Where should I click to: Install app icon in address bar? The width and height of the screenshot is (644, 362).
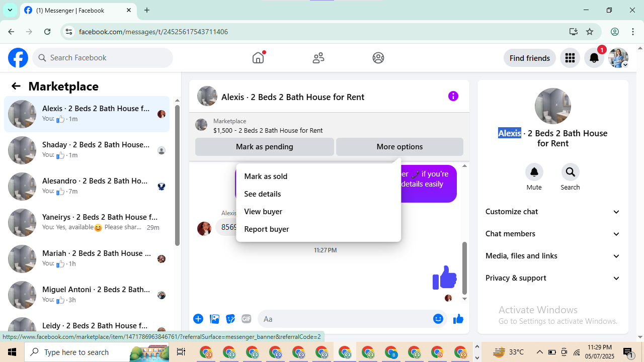coord(573,32)
